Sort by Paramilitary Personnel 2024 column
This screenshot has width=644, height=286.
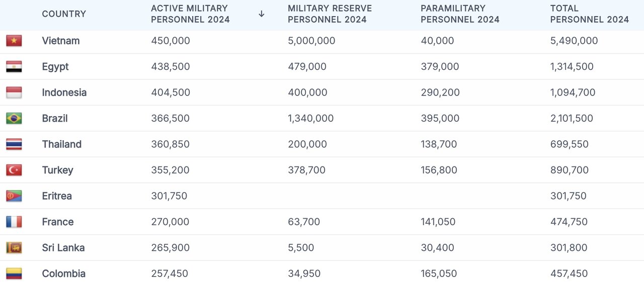(x=460, y=14)
